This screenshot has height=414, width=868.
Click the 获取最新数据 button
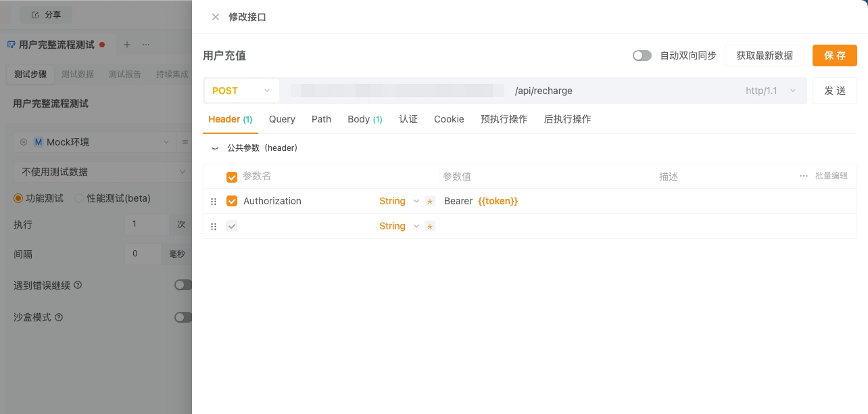pyautogui.click(x=764, y=55)
